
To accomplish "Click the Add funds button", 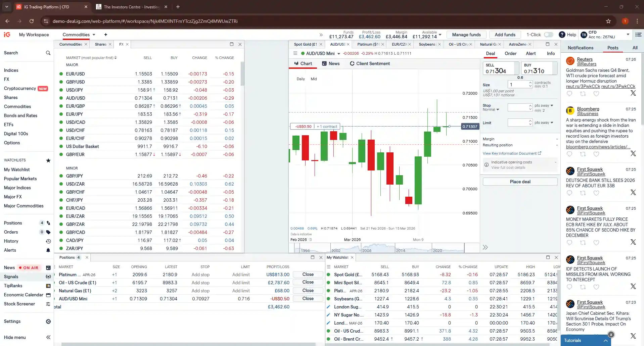I will tap(505, 35).
